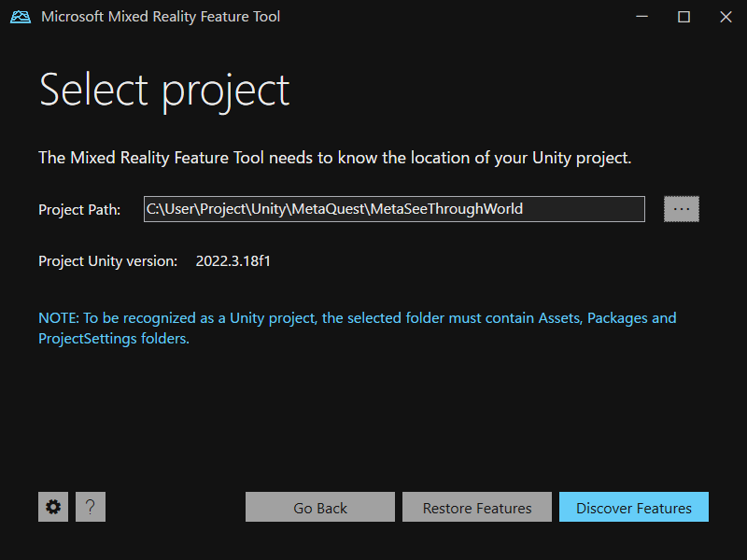Click the Mixed Reality Feature Tool app icon

[x=21, y=17]
